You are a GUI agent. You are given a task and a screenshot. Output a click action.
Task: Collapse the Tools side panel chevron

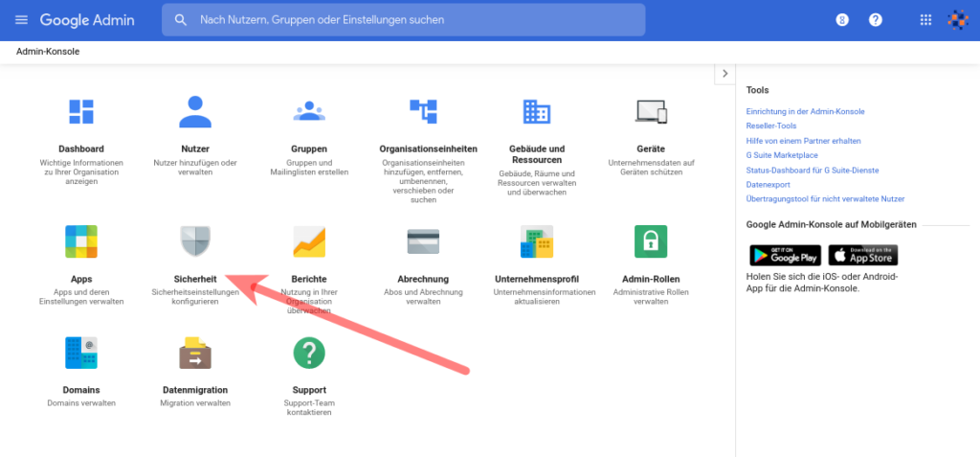[x=725, y=73]
